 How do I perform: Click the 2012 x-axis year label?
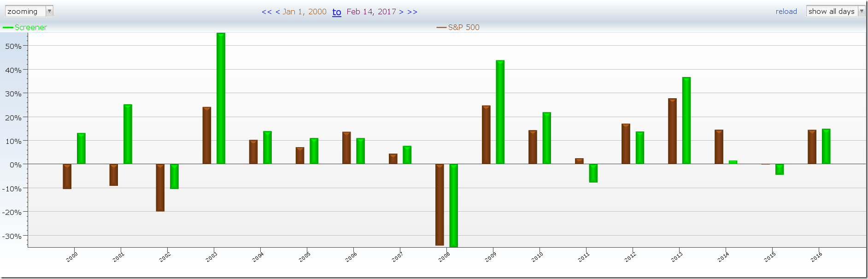point(631,257)
